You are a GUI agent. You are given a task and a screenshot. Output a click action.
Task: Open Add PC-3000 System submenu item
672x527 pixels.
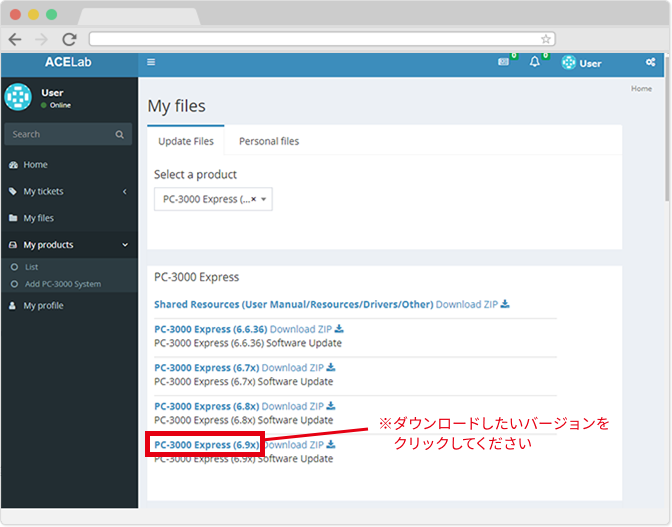(63, 284)
